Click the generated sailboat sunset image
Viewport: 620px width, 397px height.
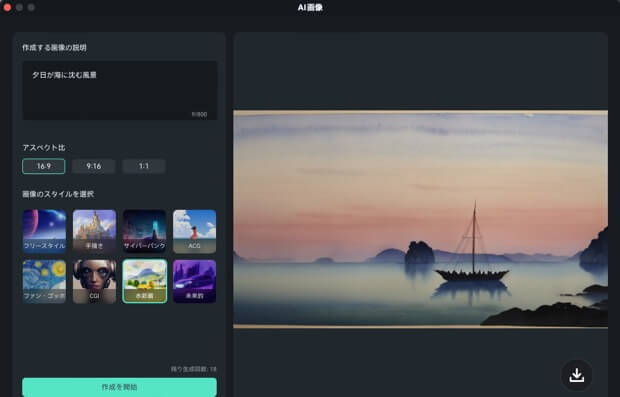coord(421,219)
